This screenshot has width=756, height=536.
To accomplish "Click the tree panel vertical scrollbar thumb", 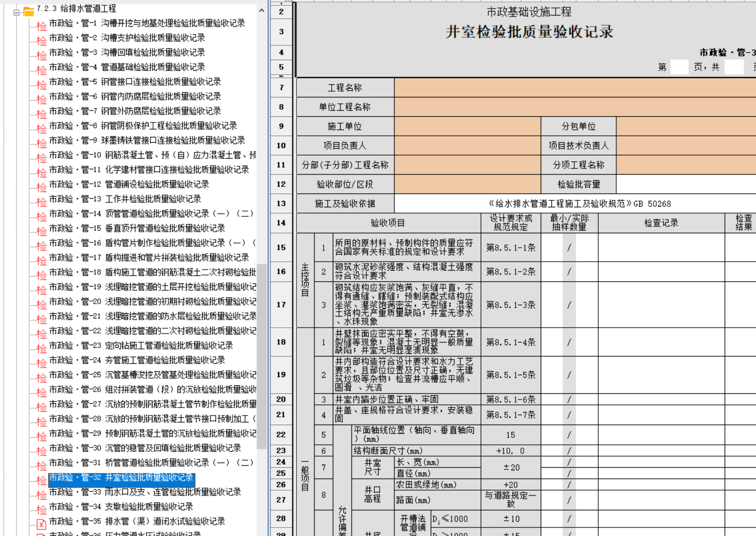I will click(261, 356).
